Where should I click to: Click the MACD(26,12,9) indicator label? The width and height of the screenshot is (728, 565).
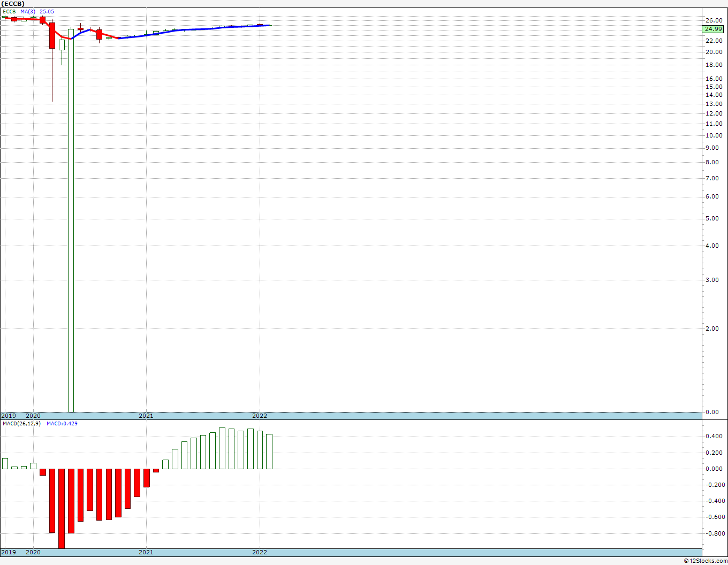tap(22, 424)
